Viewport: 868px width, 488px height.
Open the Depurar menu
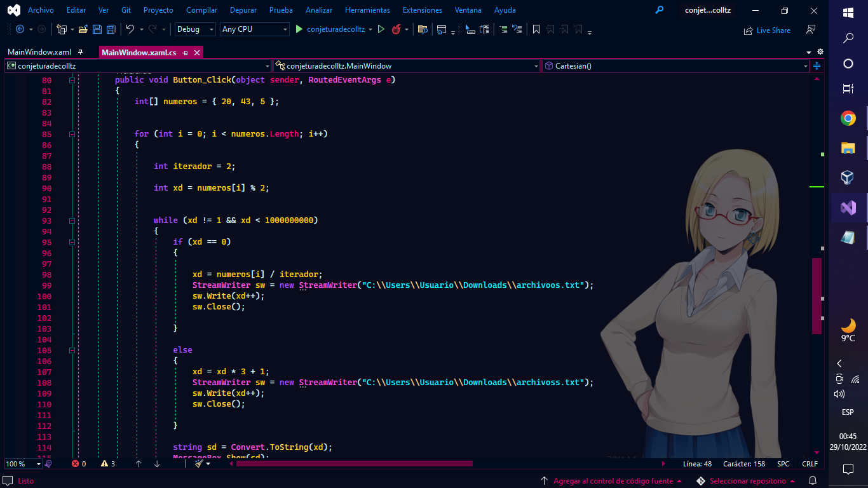coord(243,10)
